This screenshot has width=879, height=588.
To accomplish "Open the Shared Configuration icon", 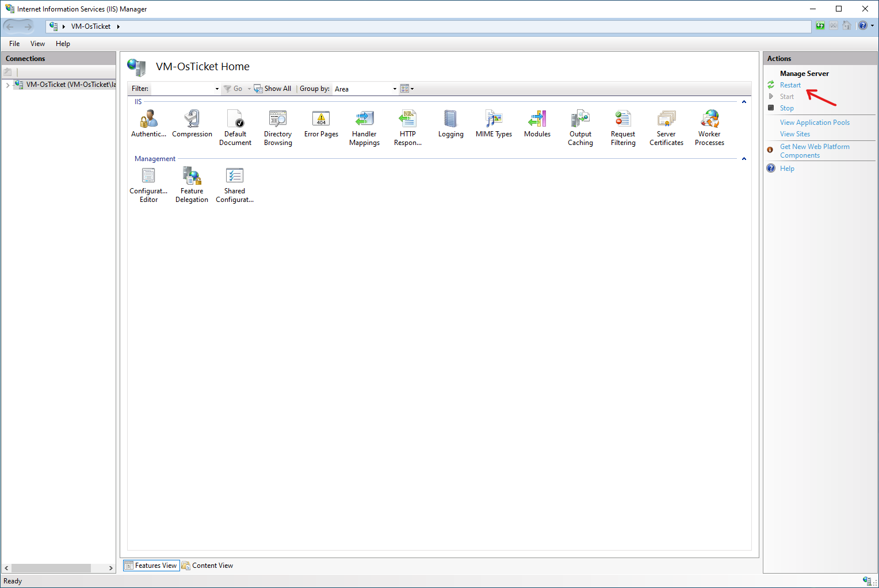I will [x=235, y=185].
